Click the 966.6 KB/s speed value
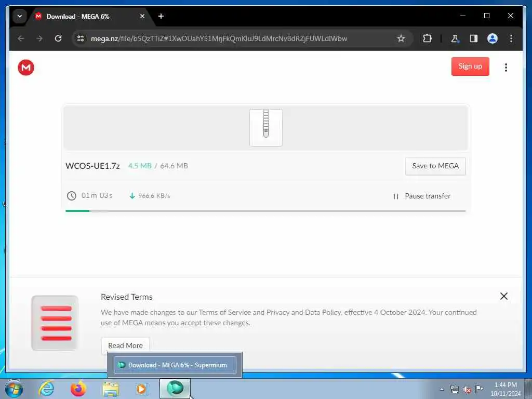532x399 pixels. [154, 196]
